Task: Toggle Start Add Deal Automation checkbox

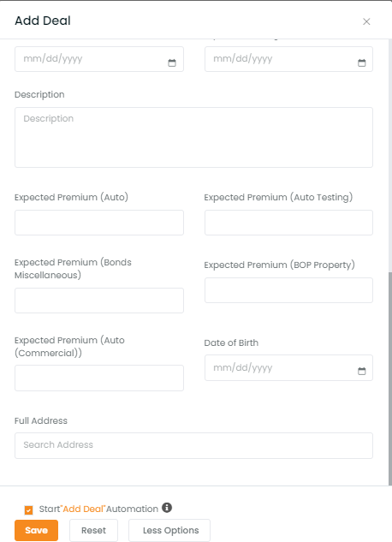Action: (28, 509)
